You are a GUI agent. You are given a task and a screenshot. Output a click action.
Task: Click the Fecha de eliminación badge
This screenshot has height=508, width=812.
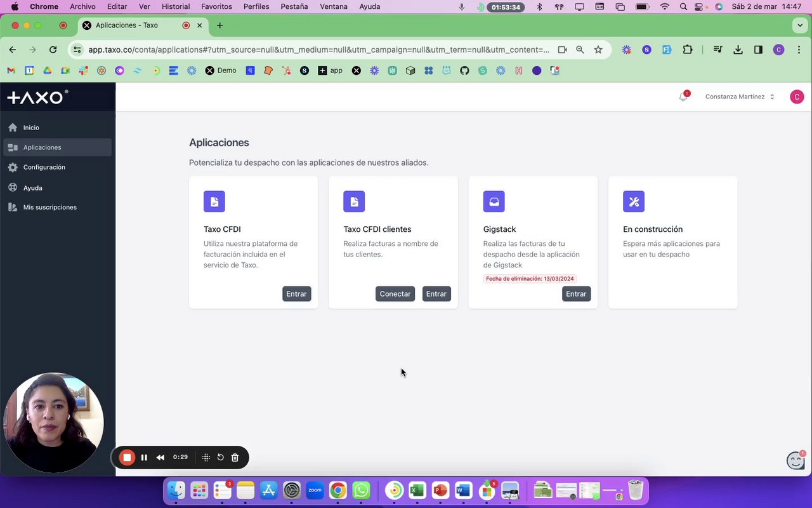pyautogui.click(x=530, y=279)
